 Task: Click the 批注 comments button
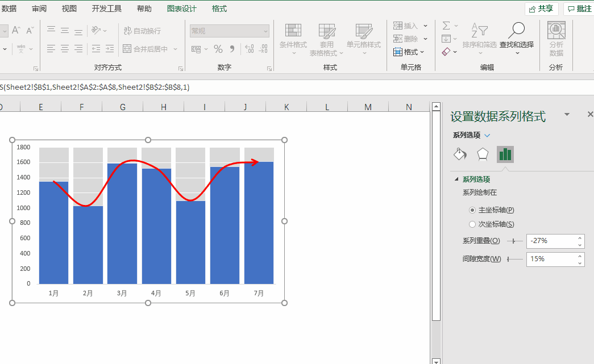pos(579,9)
